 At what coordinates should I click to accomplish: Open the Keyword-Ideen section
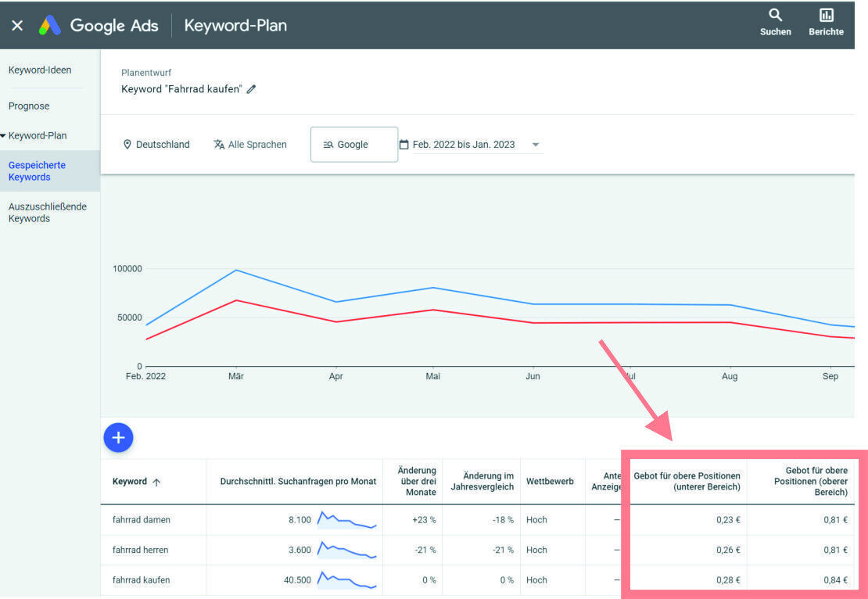[39, 70]
